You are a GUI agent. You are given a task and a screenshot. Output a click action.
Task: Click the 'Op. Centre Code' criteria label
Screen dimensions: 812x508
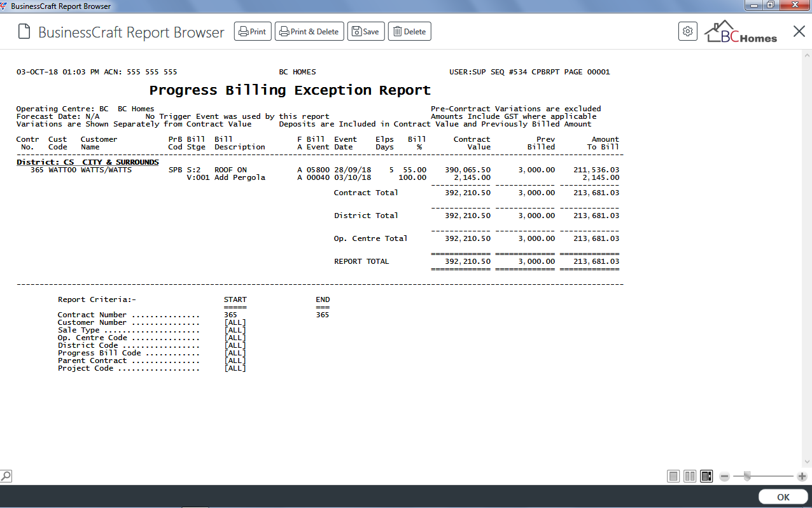click(92, 338)
